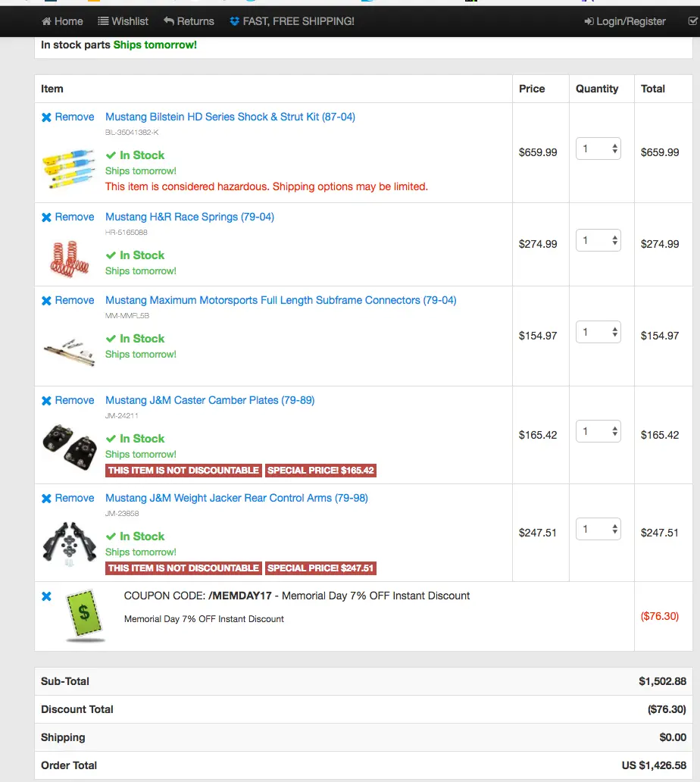The height and width of the screenshot is (782, 700).
Task: Open Mustang H&R Race Springs product link
Action: point(189,217)
